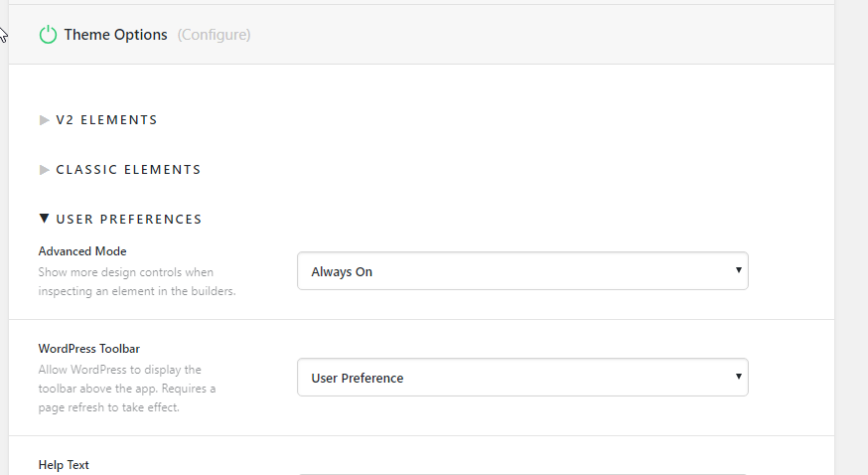Open the WordPress Toolbar 'User Preference' select box

[522, 377]
